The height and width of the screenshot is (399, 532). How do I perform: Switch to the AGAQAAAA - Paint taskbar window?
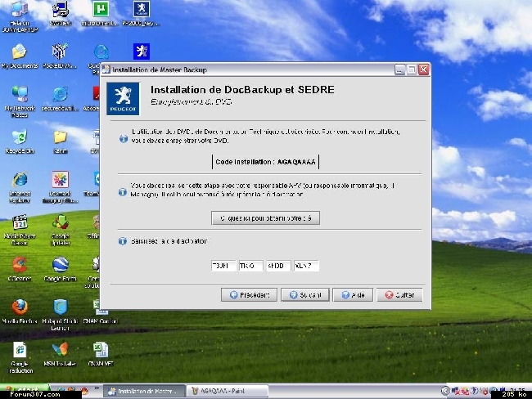(x=228, y=391)
